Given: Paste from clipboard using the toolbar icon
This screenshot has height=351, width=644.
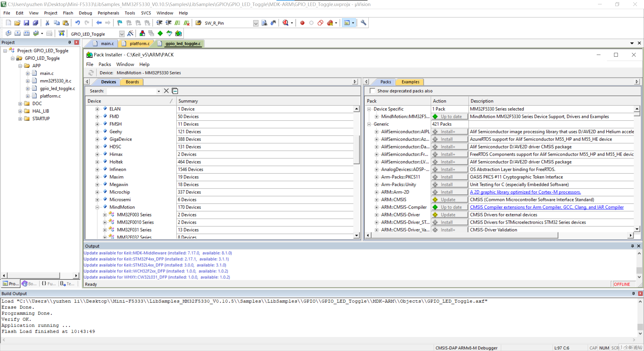Looking at the screenshot, I should 66,23.
